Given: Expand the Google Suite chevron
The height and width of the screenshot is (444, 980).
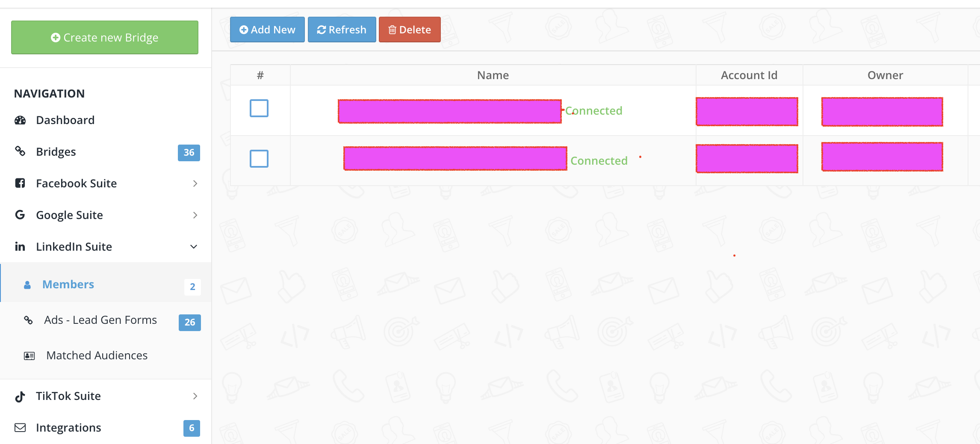Looking at the screenshot, I should pos(195,215).
